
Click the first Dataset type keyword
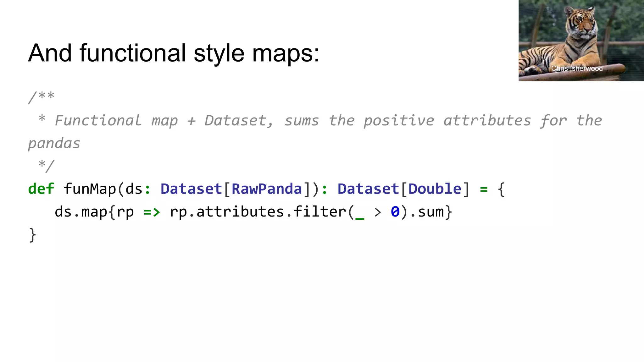(x=191, y=189)
